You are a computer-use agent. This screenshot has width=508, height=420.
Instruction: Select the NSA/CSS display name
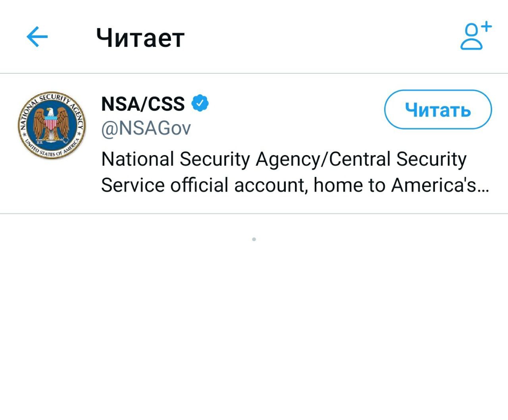point(143,104)
